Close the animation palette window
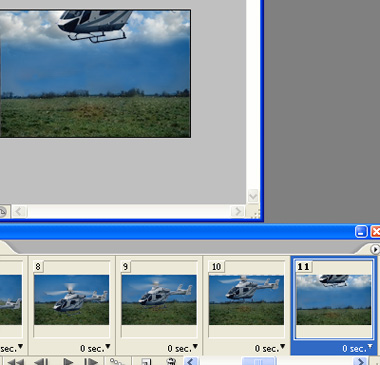 375,231
